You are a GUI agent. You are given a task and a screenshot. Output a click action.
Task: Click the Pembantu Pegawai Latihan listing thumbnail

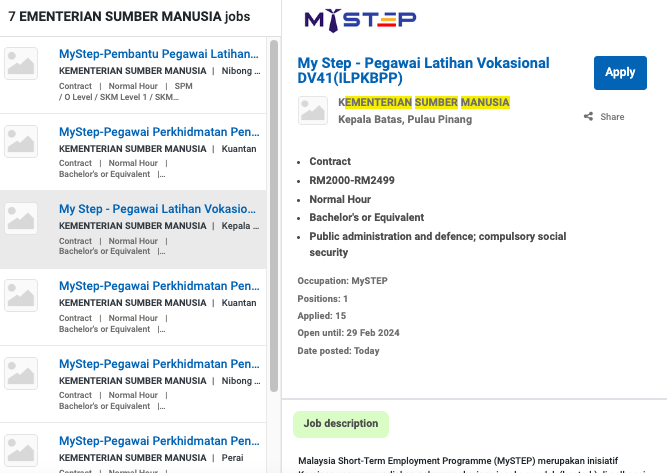(x=21, y=64)
